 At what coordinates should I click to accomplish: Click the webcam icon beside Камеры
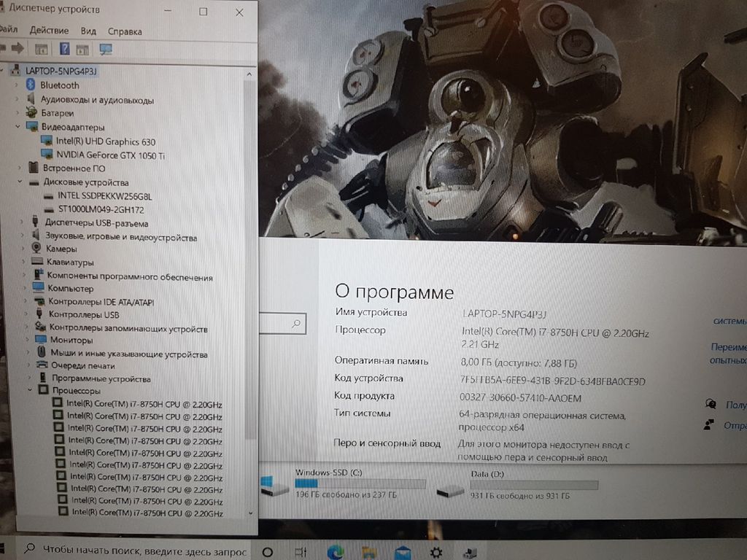36,248
